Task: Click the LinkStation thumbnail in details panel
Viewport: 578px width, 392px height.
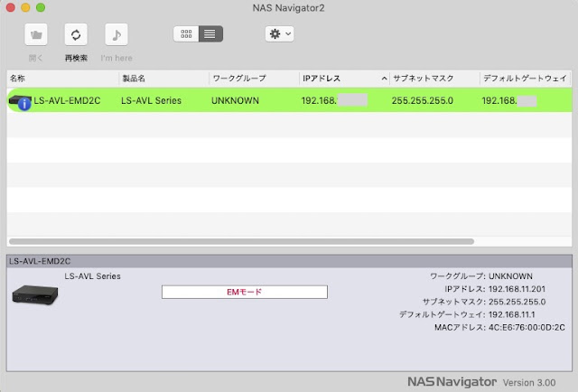Action: 35,294
